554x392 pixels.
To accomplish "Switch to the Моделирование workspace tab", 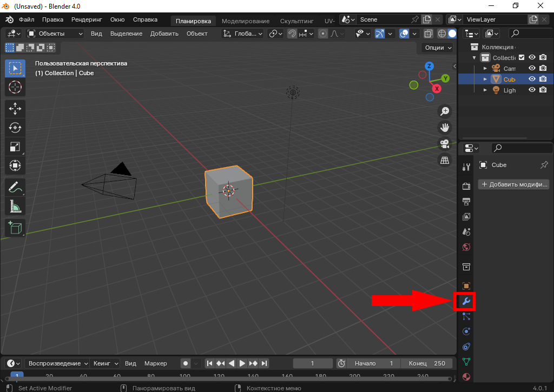I will pyautogui.click(x=245, y=21).
